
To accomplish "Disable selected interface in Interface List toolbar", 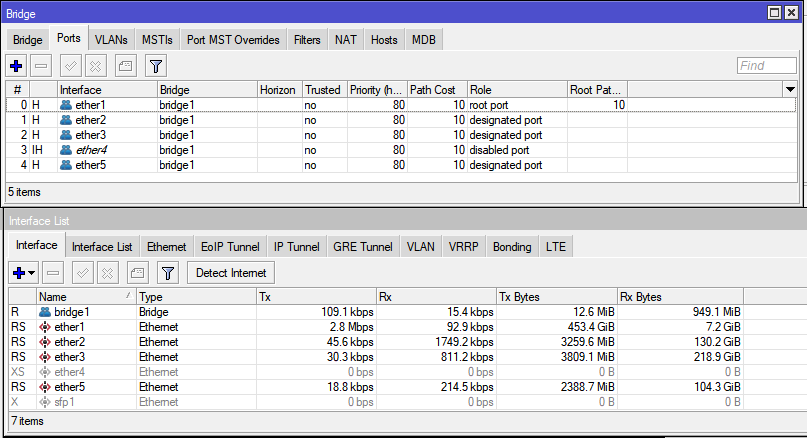I will tap(108, 273).
